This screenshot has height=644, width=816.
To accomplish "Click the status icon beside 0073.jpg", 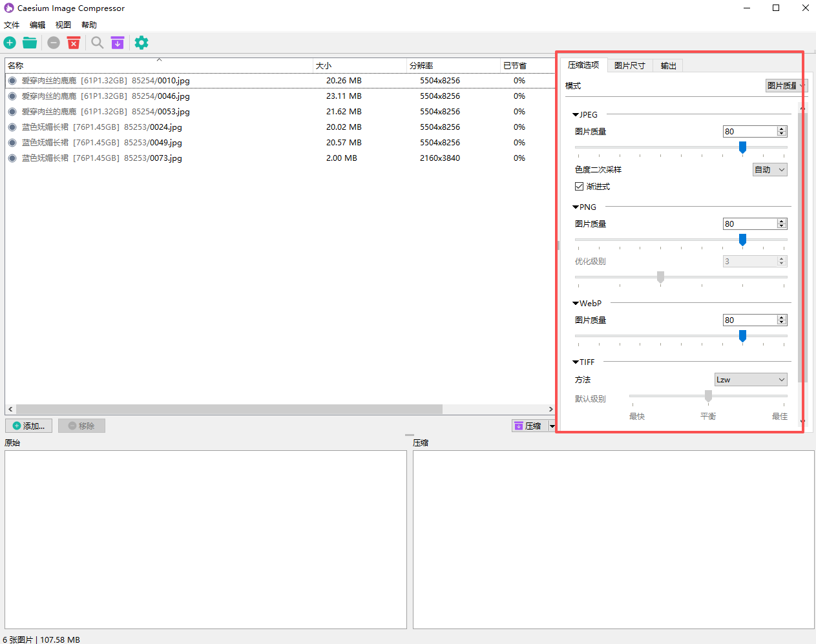I will [12, 158].
